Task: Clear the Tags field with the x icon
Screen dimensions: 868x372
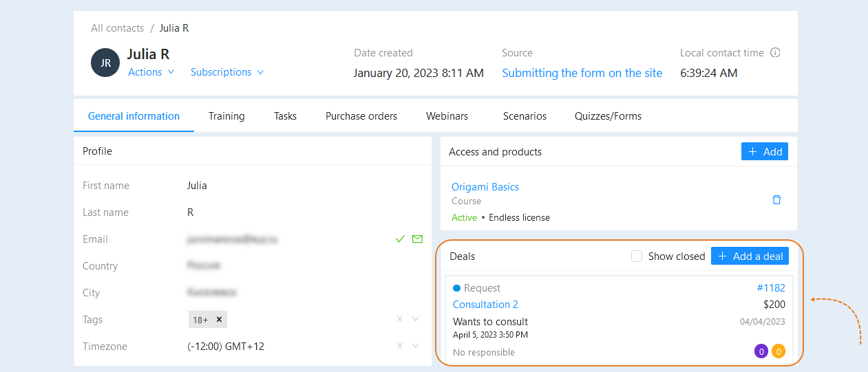Action: [400, 319]
